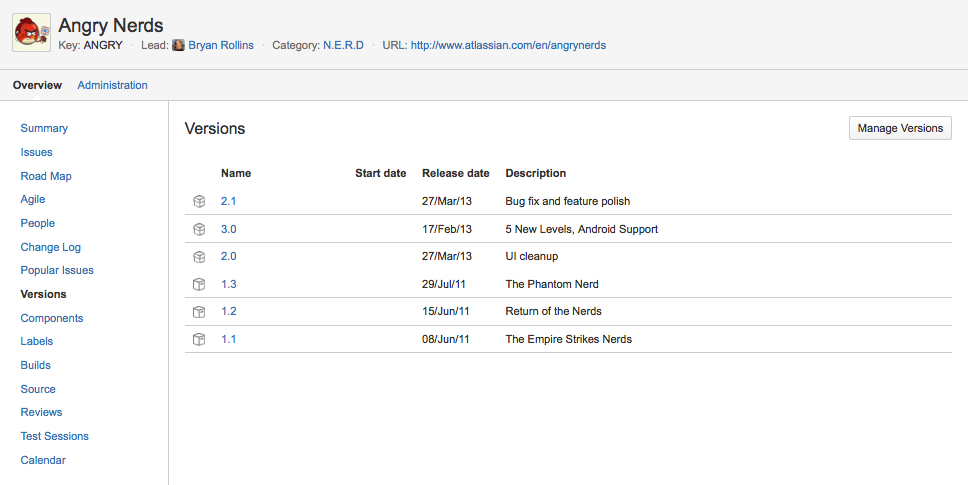
Task: Open the N.E.R.D category link
Action: point(343,45)
